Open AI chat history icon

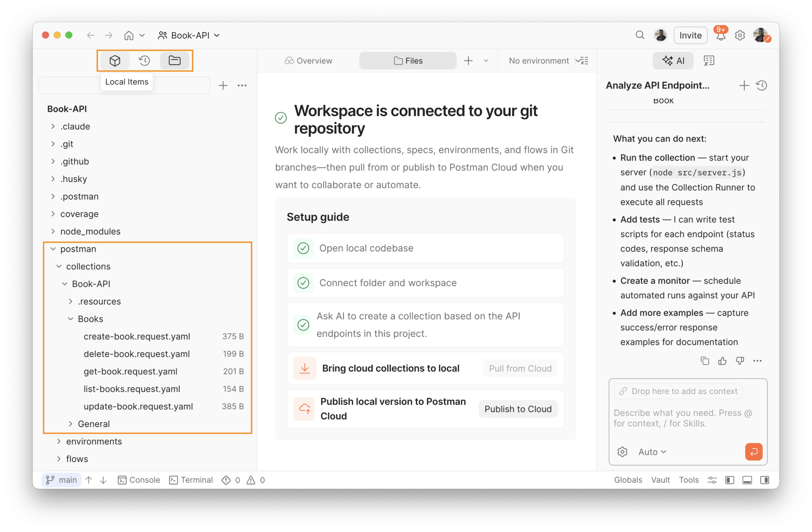[762, 85]
